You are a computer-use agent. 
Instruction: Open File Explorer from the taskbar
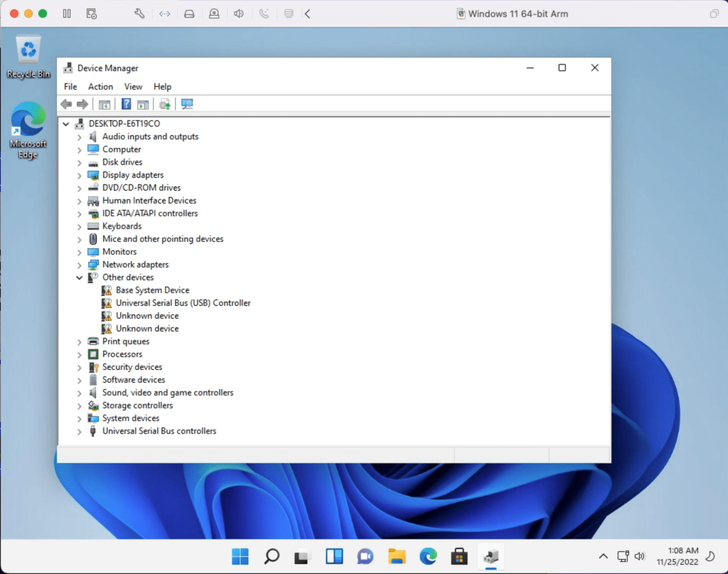click(396, 556)
